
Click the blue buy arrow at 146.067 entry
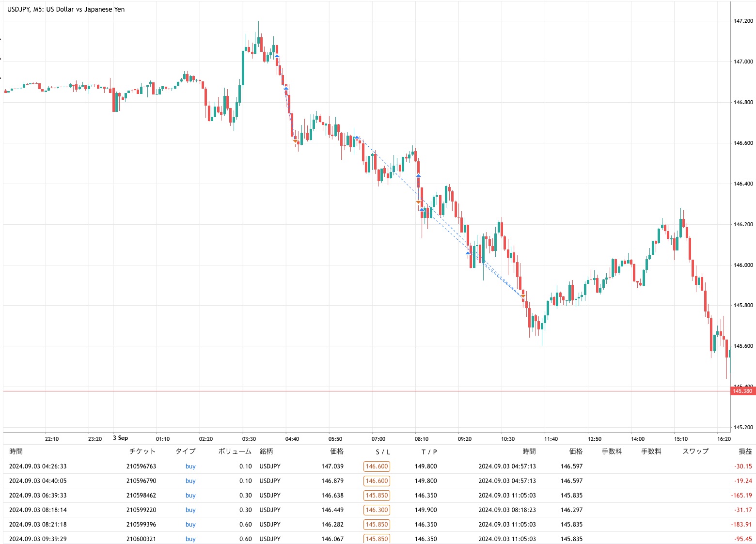468,253
